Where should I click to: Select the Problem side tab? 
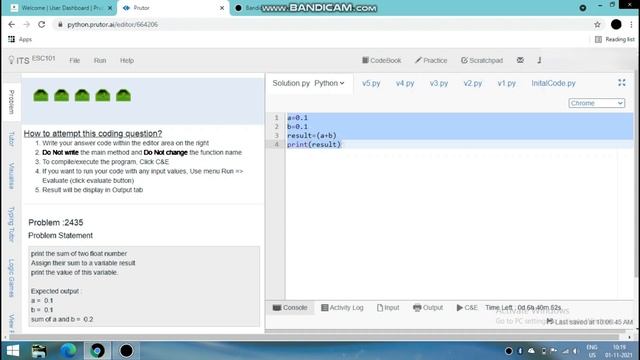coord(11,102)
